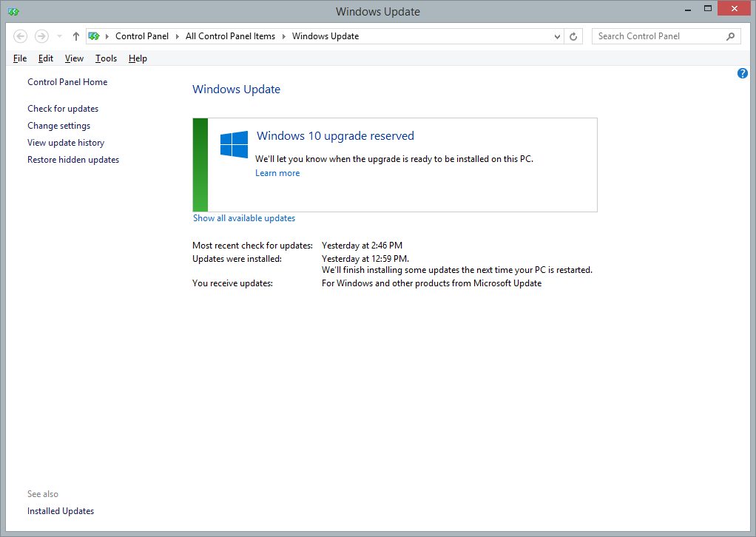
Task: Click Check for updates link
Action: (x=63, y=109)
